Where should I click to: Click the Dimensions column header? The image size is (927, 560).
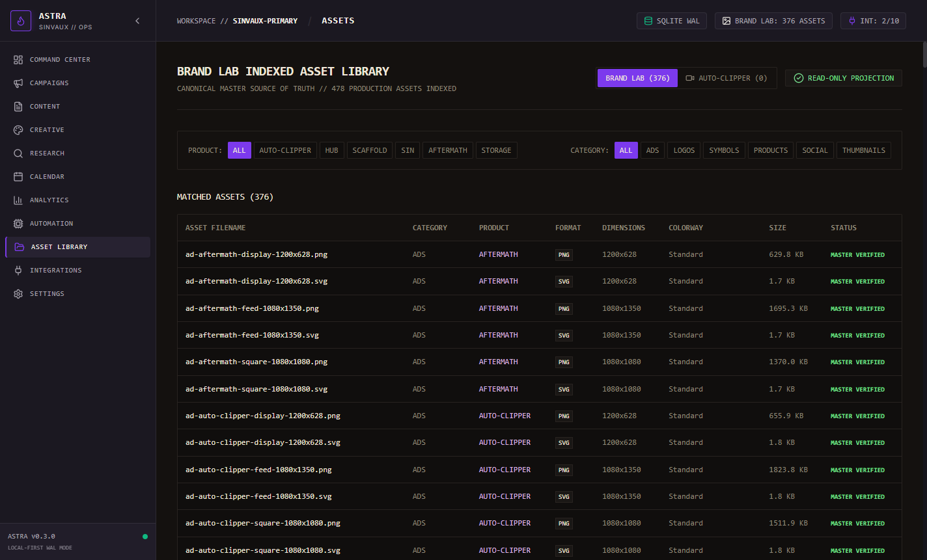[x=624, y=228]
